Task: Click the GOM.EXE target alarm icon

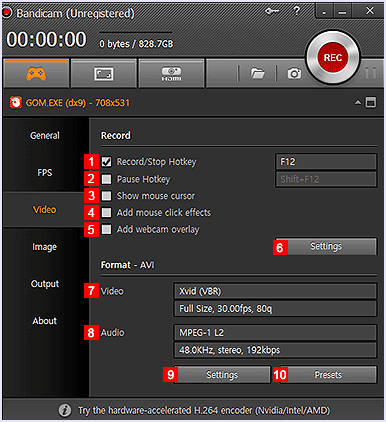Action: [15, 103]
